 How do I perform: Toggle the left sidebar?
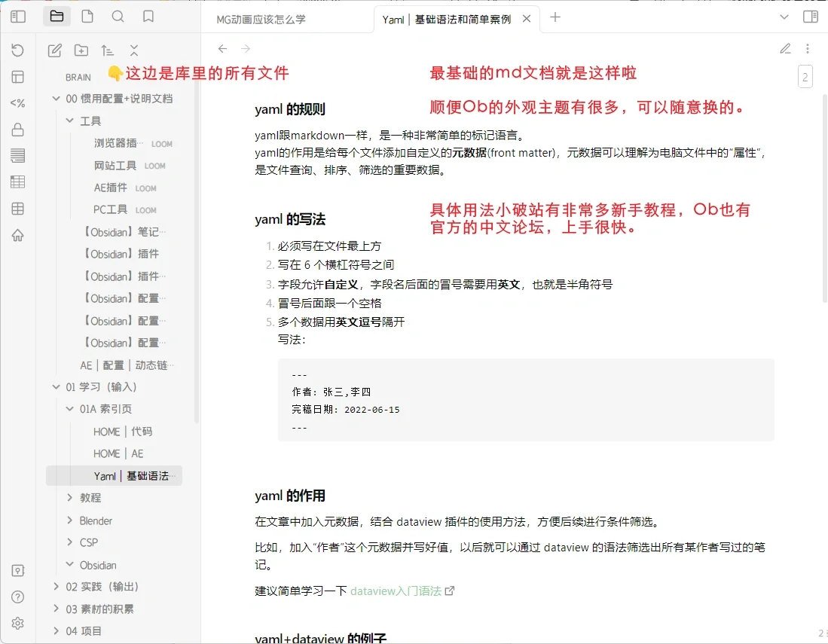coord(17,16)
